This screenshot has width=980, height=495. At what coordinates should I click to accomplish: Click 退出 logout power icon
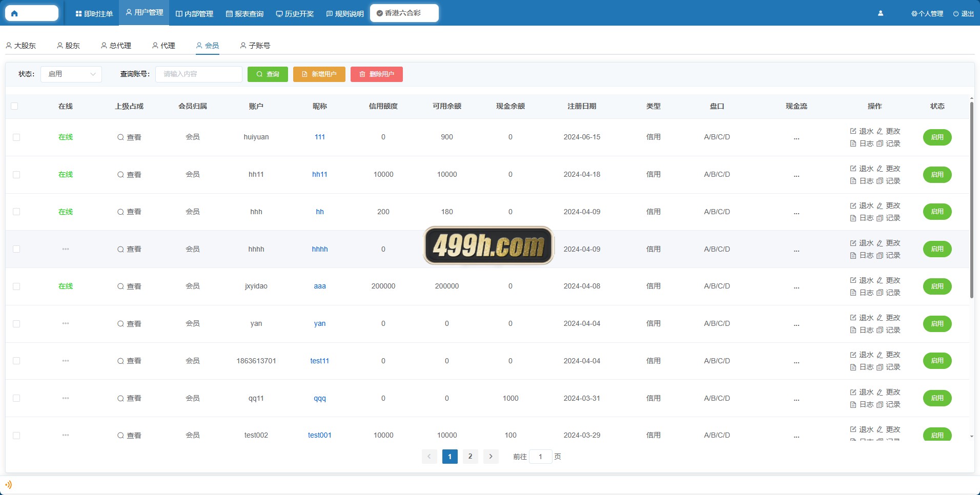click(x=956, y=14)
